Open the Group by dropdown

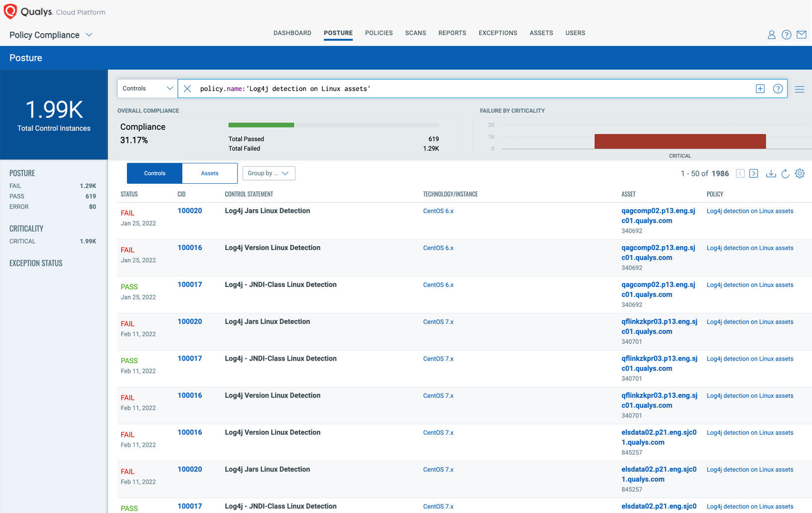[x=269, y=173]
